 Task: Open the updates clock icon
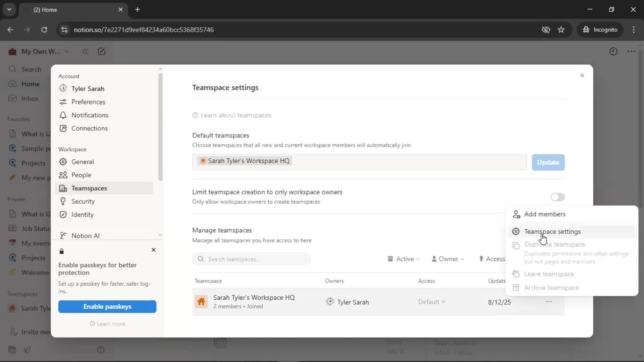coord(613,51)
